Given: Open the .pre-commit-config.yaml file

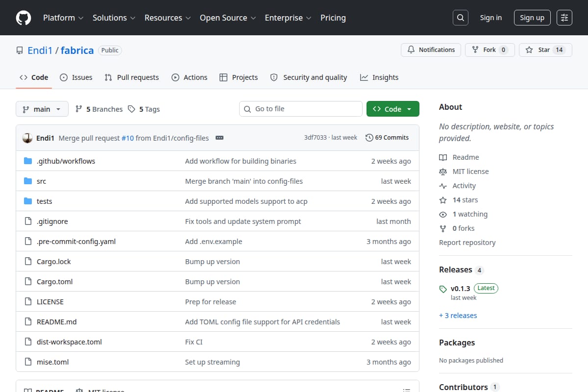Looking at the screenshot, I should tap(76, 242).
